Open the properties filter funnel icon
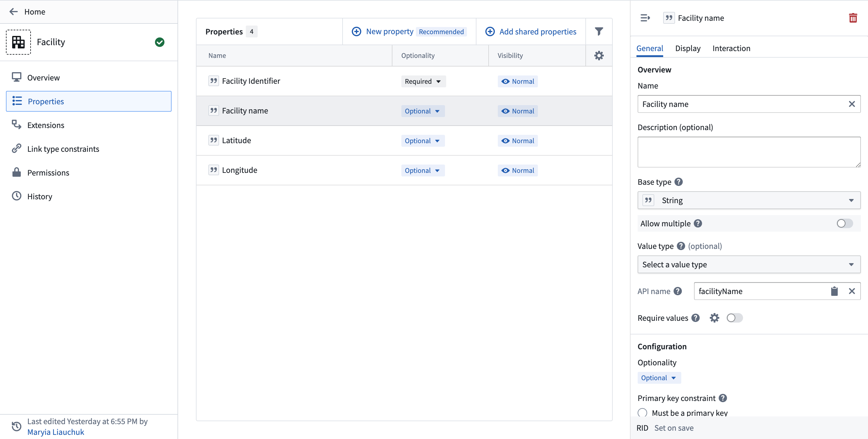 tap(599, 31)
